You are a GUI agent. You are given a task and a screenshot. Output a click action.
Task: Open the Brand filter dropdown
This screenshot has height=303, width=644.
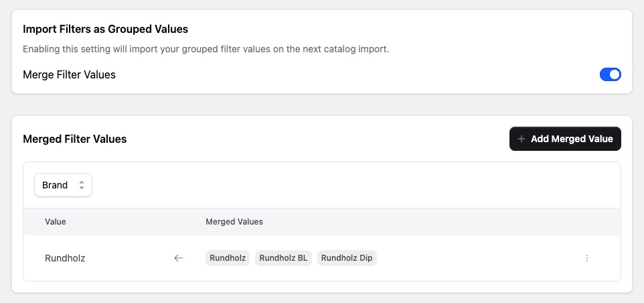[x=63, y=185]
